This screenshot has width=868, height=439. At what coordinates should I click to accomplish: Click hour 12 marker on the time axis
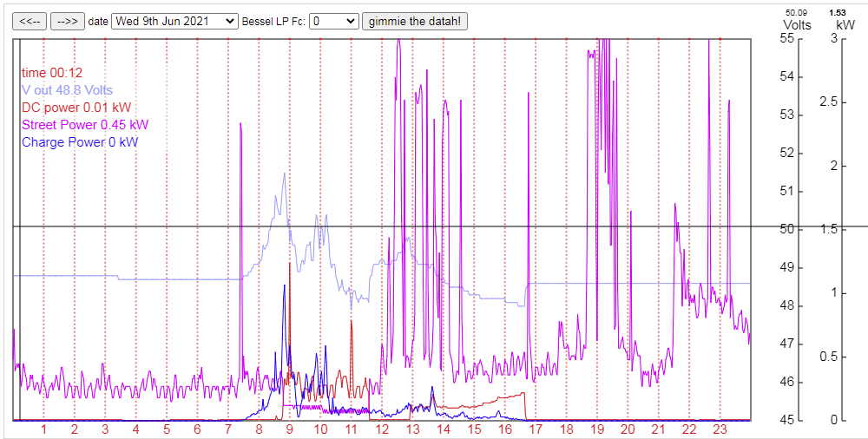(x=383, y=429)
